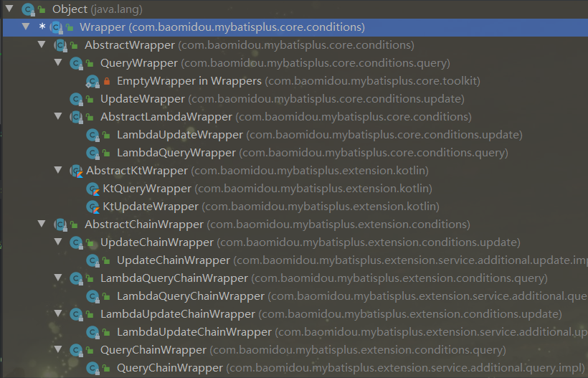Click the class icon beside QueryWrapper

coord(77,63)
